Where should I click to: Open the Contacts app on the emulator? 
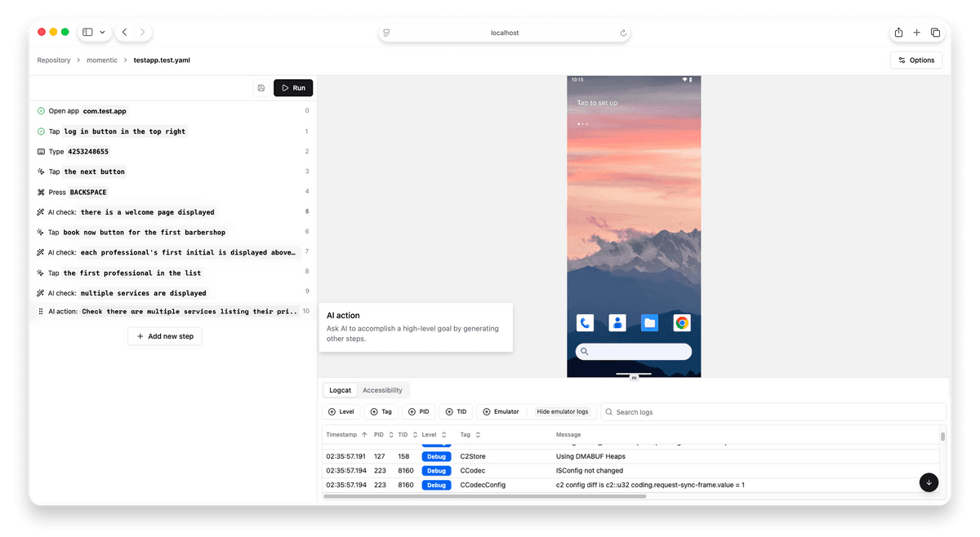pos(617,322)
